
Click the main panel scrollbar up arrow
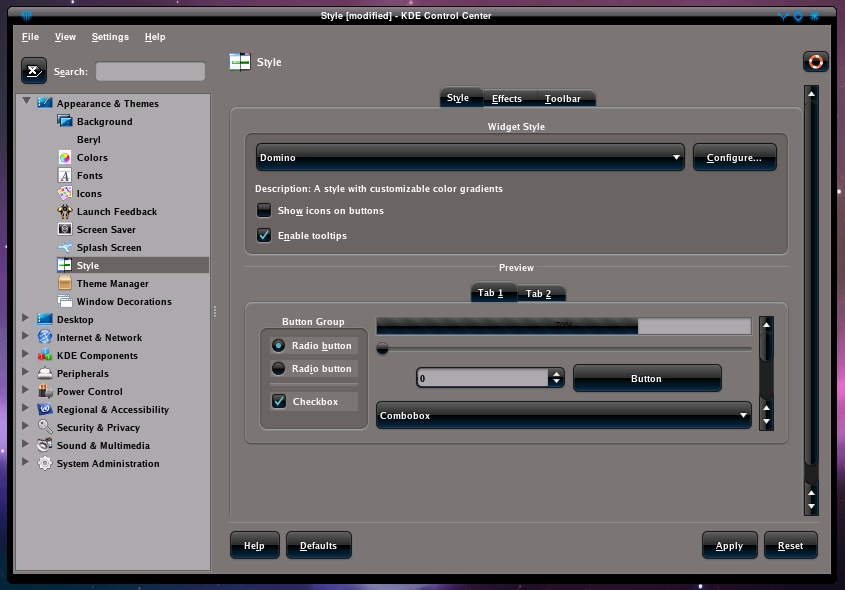coord(811,93)
